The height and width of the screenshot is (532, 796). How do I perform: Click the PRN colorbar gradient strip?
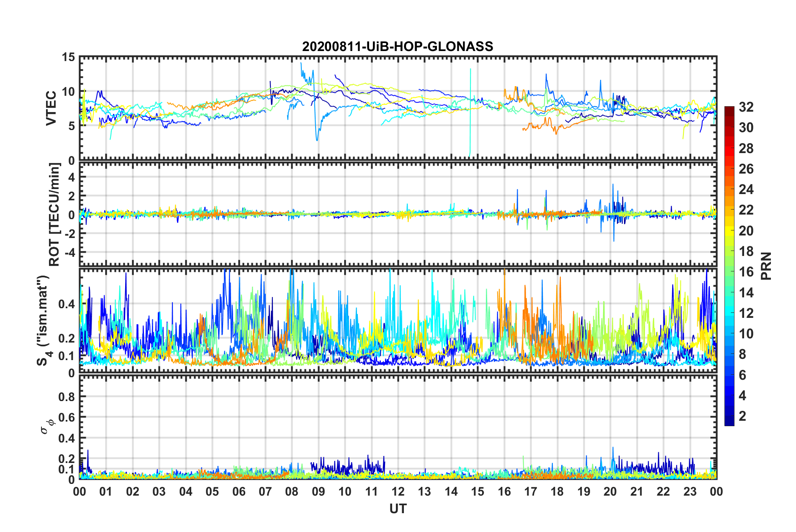(729, 266)
